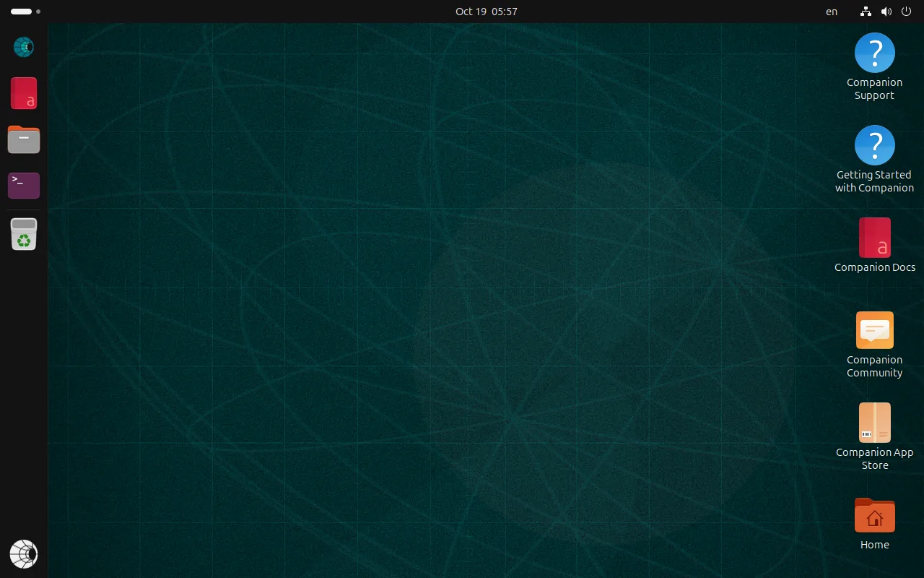Image resolution: width=924 pixels, height=578 pixels.
Task: Launch the teal globe browser from the dock
Action: coord(24,47)
